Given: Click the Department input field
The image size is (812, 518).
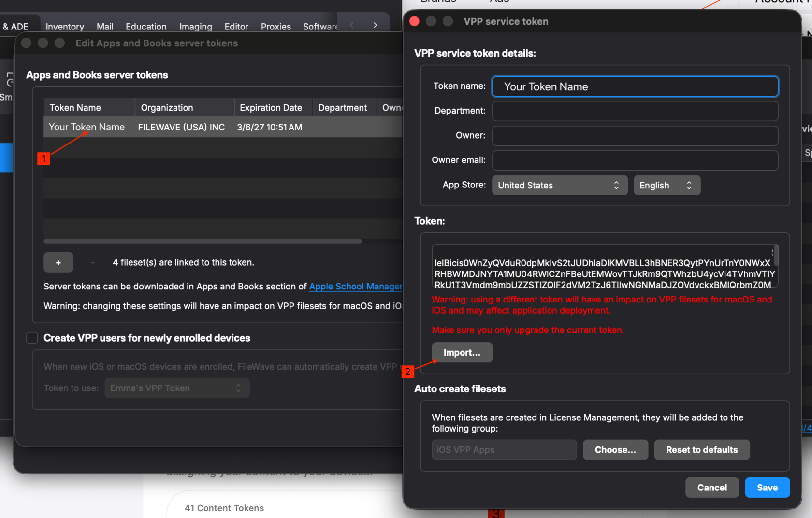Looking at the screenshot, I should click(x=635, y=111).
